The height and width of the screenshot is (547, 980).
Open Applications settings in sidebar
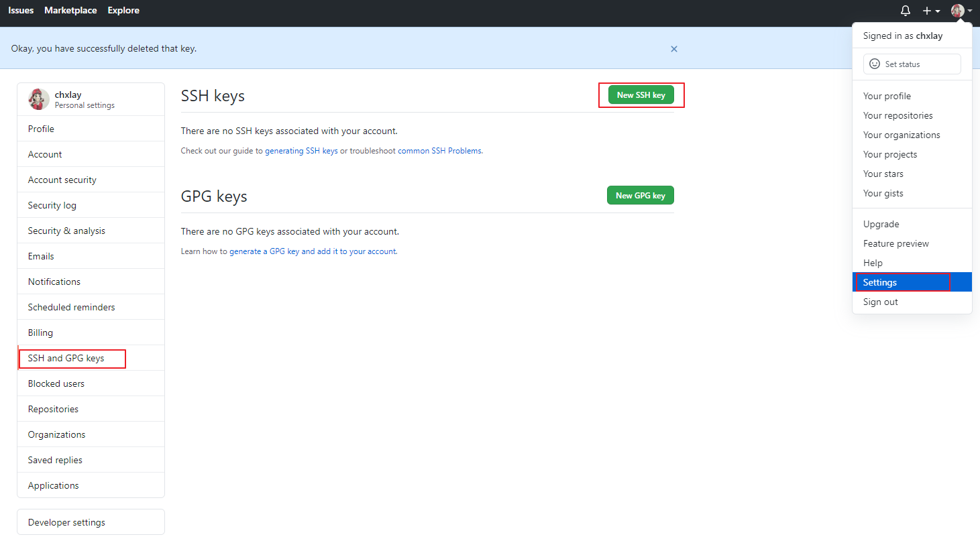[x=91, y=485]
